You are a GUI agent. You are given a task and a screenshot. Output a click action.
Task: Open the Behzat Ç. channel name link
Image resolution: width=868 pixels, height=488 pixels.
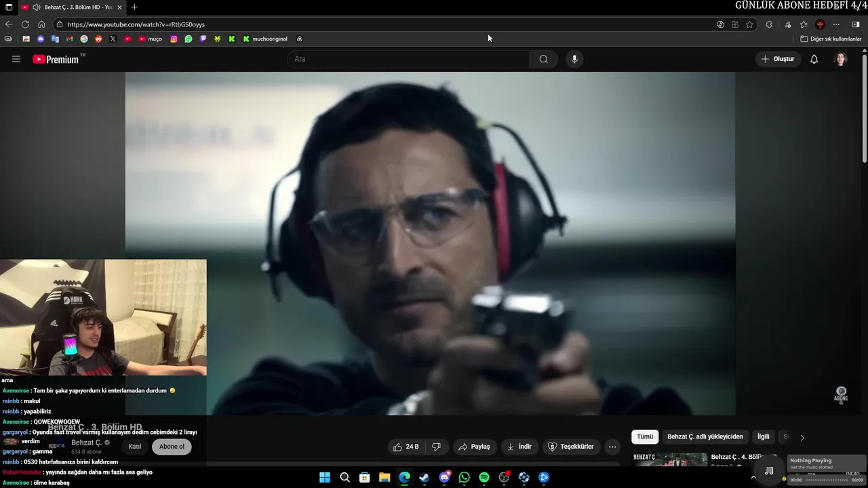click(86, 443)
